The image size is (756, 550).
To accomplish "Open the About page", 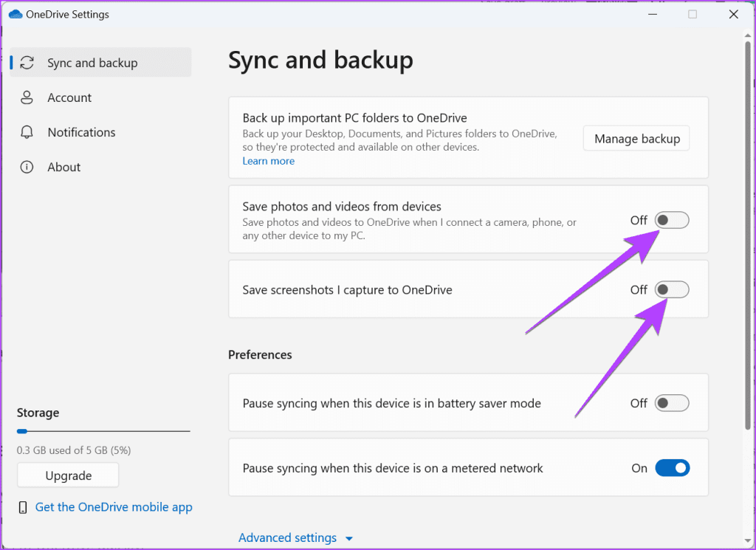I will [64, 167].
